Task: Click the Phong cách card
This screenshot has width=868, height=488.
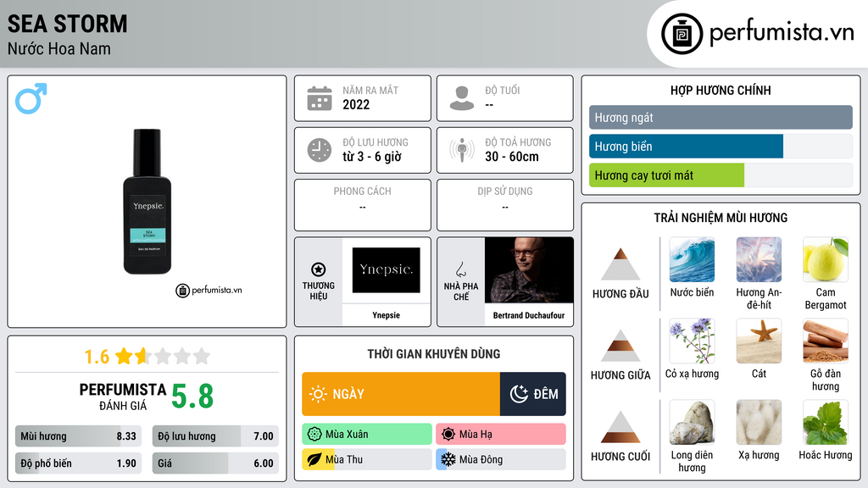Action: 363,205
